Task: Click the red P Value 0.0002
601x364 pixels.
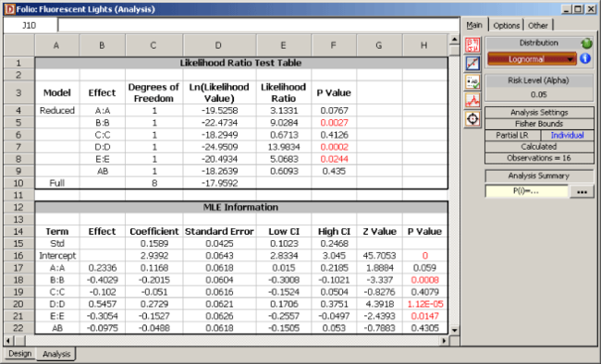Action: pyautogui.click(x=334, y=147)
